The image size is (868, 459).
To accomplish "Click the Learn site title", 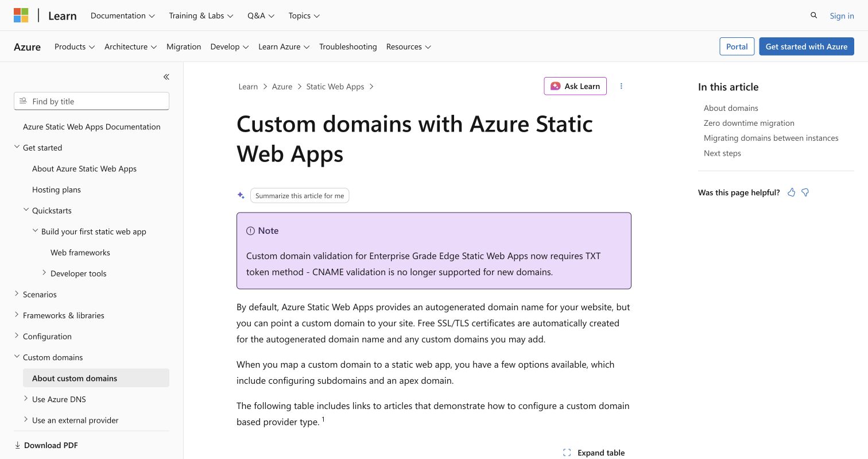I will tap(63, 16).
